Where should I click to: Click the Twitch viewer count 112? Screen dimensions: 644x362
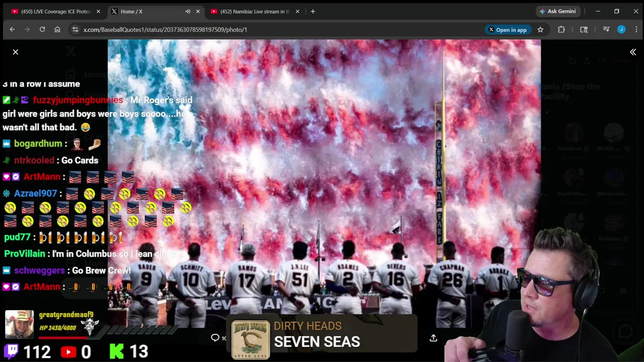pos(37,351)
